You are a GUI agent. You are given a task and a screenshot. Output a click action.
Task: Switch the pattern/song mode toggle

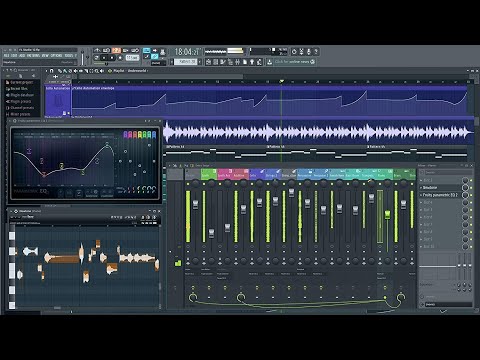pos(96,57)
